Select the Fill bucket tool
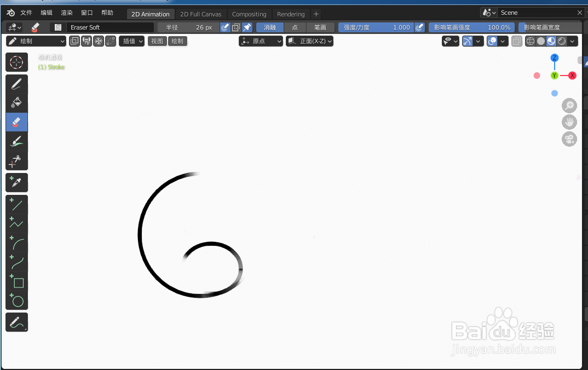 click(16, 103)
